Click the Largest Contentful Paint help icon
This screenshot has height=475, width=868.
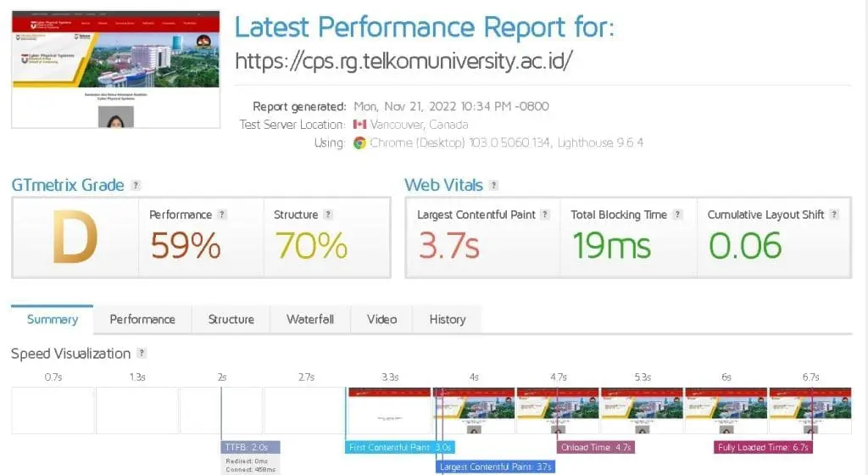click(545, 215)
